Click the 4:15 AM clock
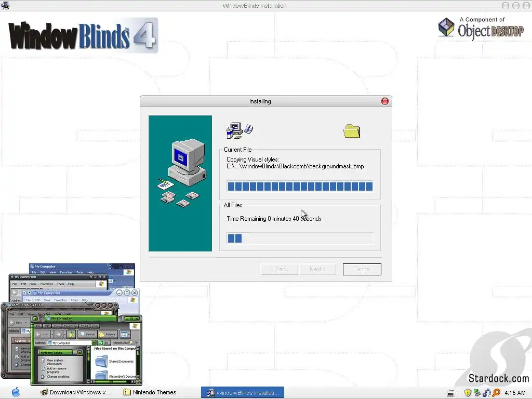The image size is (532, 399). [515, 393]
